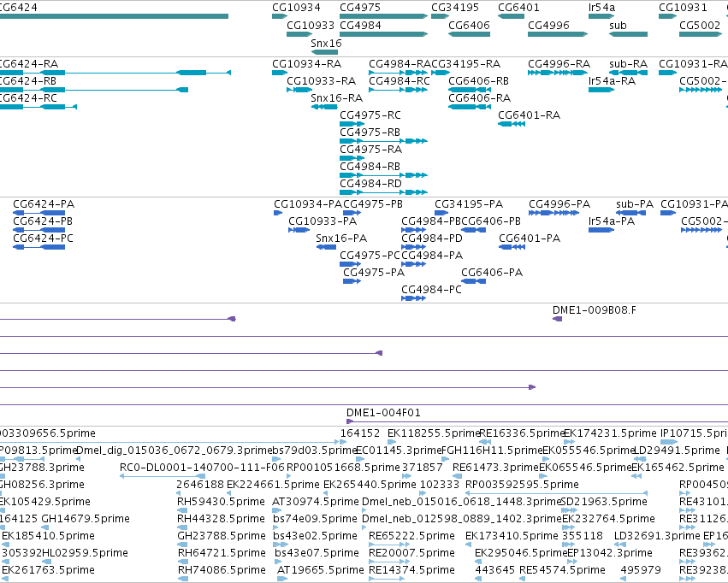Click the CG6406-RB transcript label

(479, 80)
